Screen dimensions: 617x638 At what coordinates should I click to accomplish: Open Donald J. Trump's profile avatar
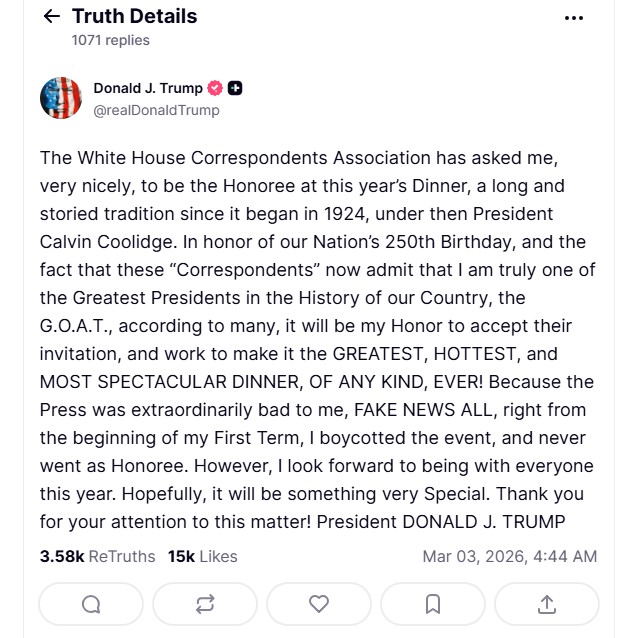click(x=61, y=98)
